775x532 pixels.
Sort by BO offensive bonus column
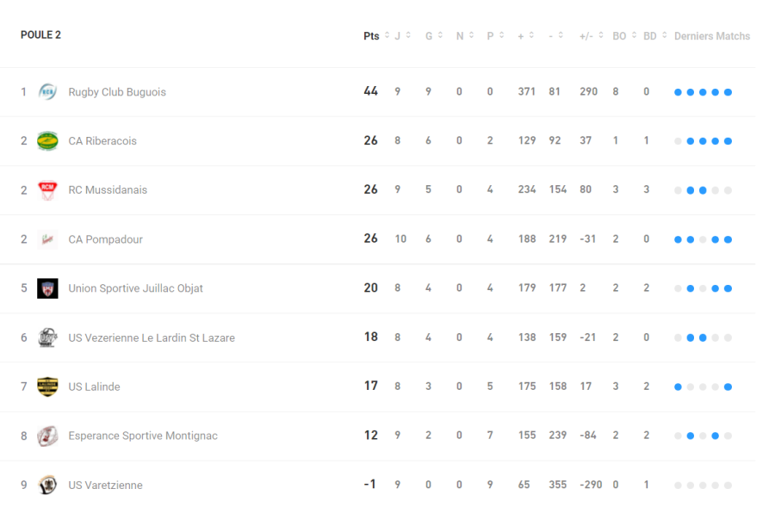pyautogui.click(x=634, y=36)
